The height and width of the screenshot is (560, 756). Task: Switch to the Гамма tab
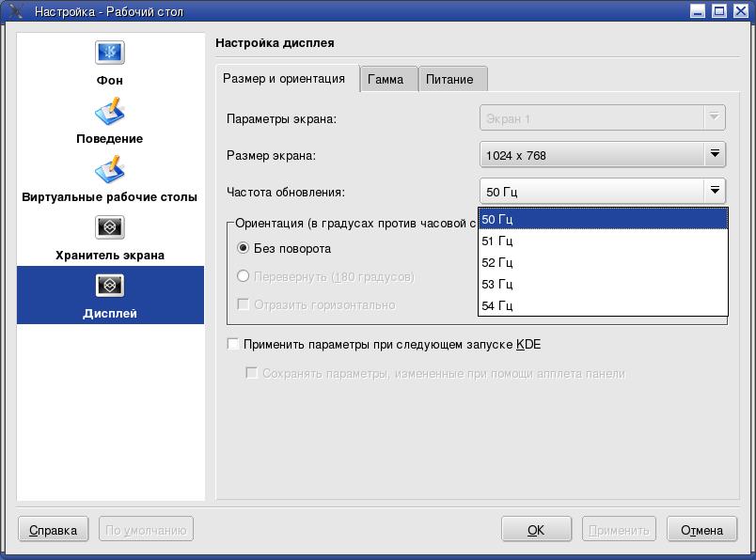[x=386, y=79]
